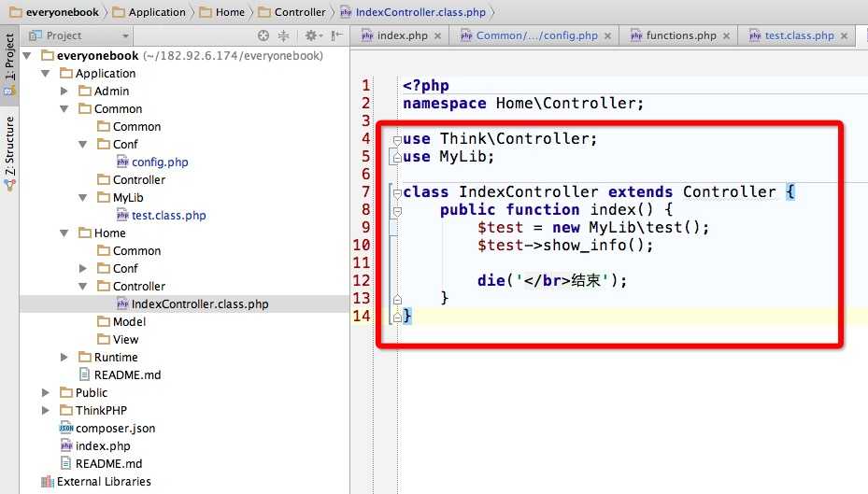Click fold end marker on line 13
868x494 pixels.
click(397, 299)
